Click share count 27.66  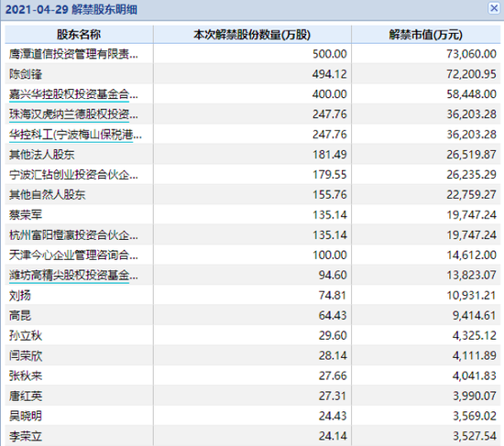333,375
